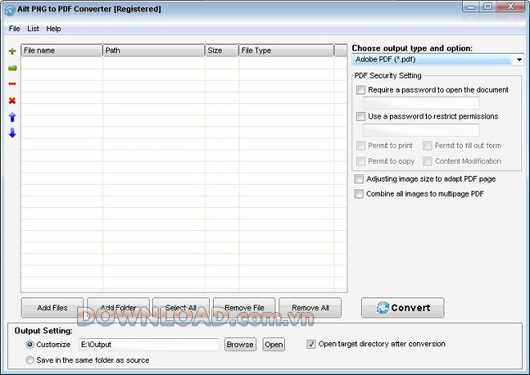
Task: Toggle Permit to copy checkbox
Action: click(361, 161)
